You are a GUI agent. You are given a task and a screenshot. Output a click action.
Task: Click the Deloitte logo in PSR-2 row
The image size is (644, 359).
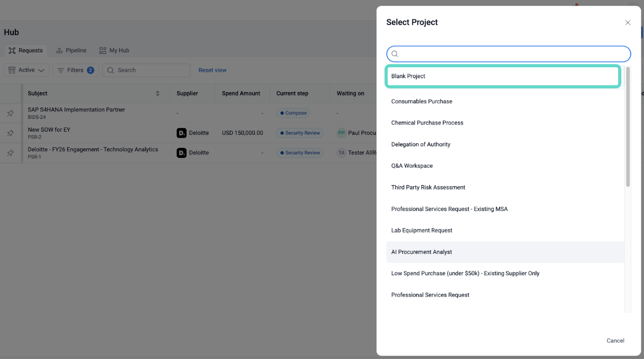[x=182, y=133]
